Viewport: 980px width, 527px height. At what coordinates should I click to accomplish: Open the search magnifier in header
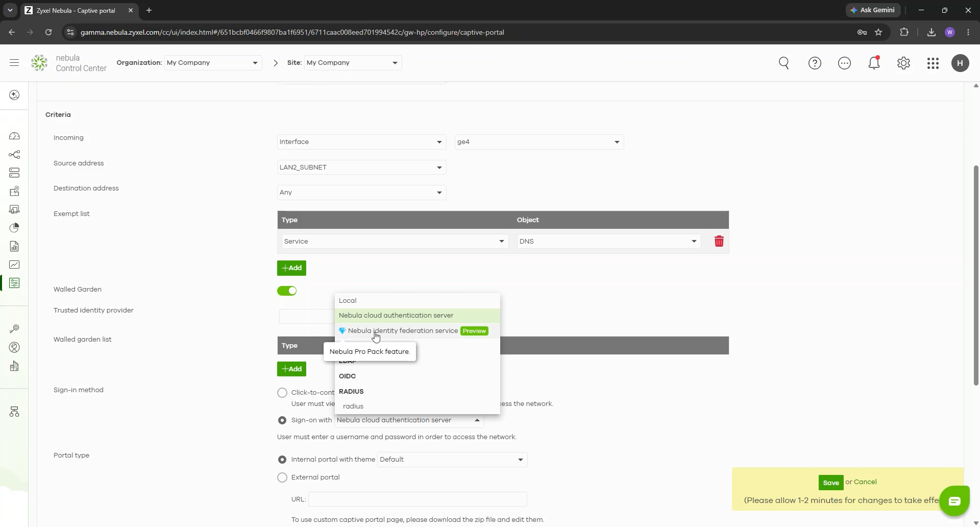(784, 63)
